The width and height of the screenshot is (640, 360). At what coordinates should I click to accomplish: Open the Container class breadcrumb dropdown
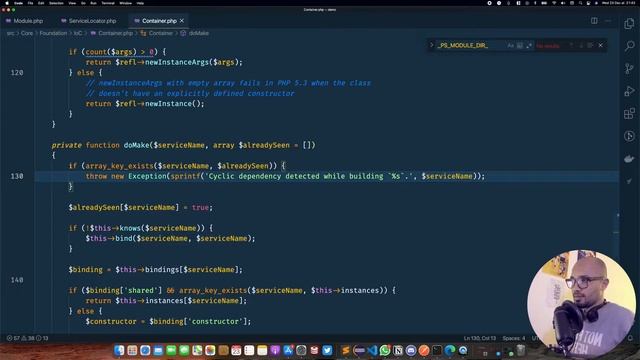(x=157, y=33)
